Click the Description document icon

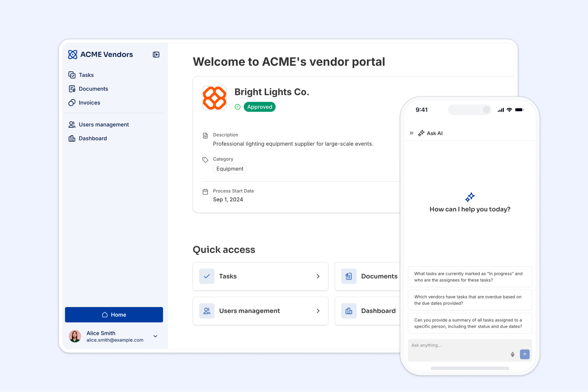(205, 136)
